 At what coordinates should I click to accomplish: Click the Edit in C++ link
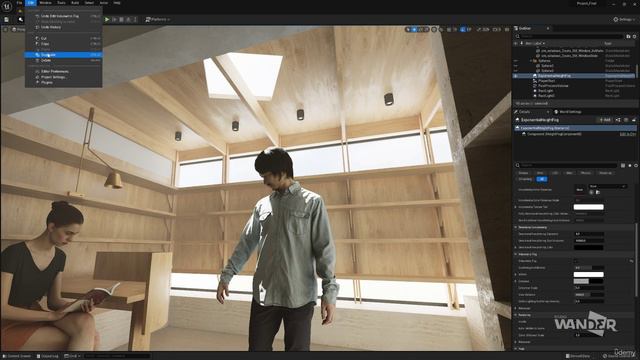tap(628, 134)
